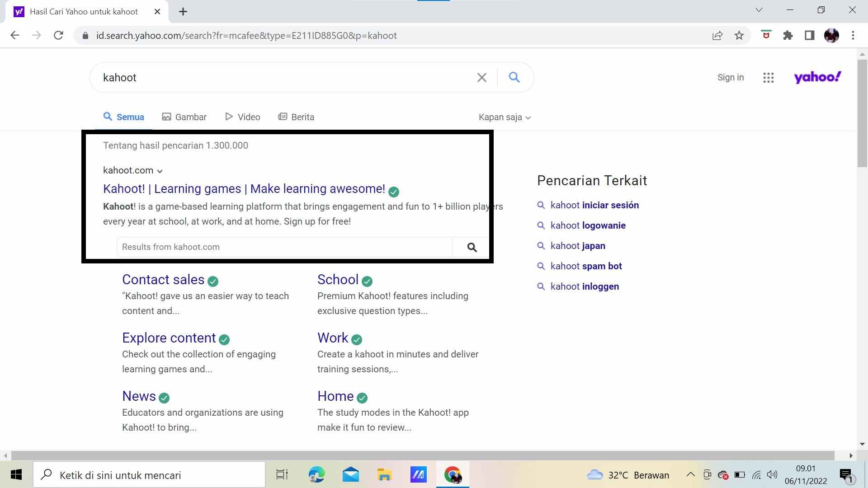The image size is (868, 488).
Task: Open the volume control in system tray
Action: [x=772, y=475]
